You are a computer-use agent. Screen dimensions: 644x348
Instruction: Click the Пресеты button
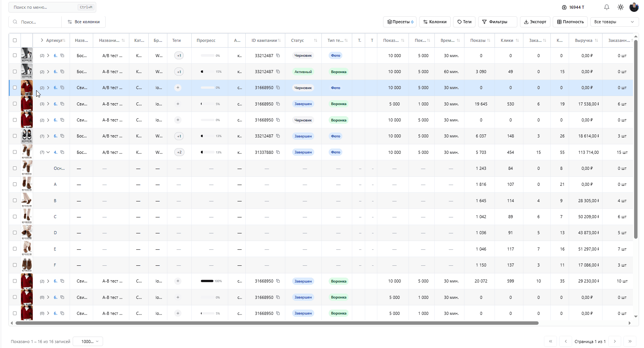(400, 22)
